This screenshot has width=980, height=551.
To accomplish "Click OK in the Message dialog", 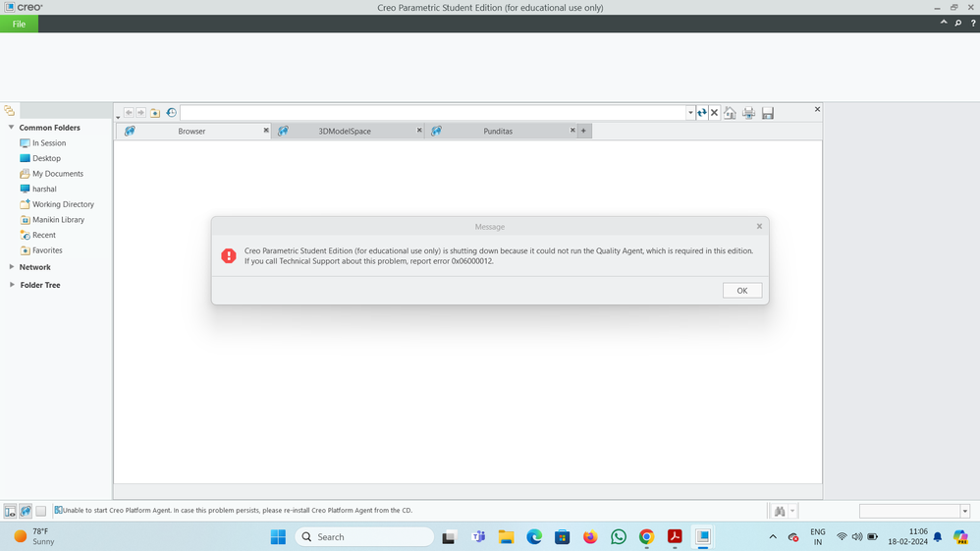I will tap(742, 290).
